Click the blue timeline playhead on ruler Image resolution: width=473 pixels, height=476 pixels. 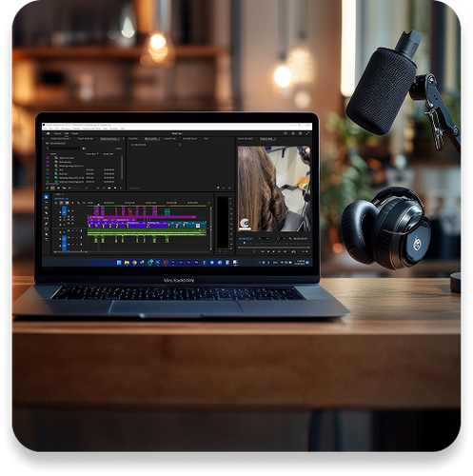tap(98, 205)
